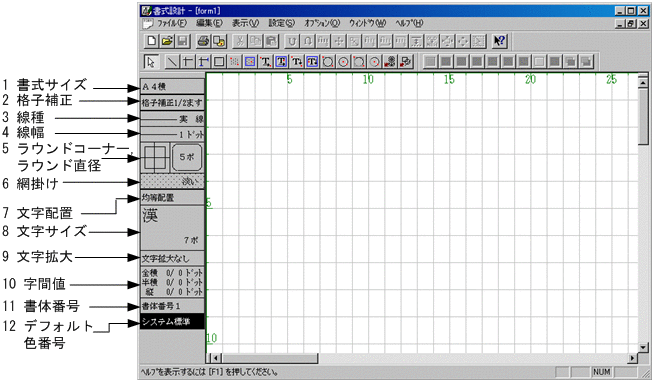Open the オプション(O) menu

(x=322, y=23)
